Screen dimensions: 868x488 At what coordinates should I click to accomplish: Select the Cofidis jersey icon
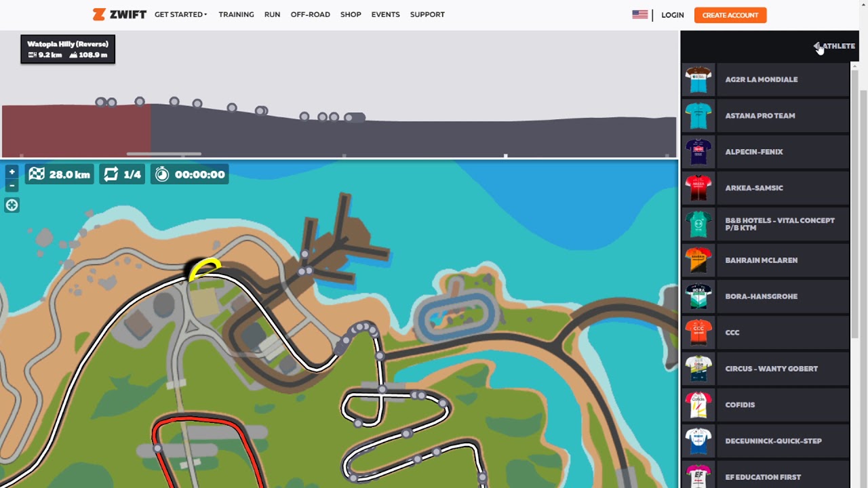698,405
